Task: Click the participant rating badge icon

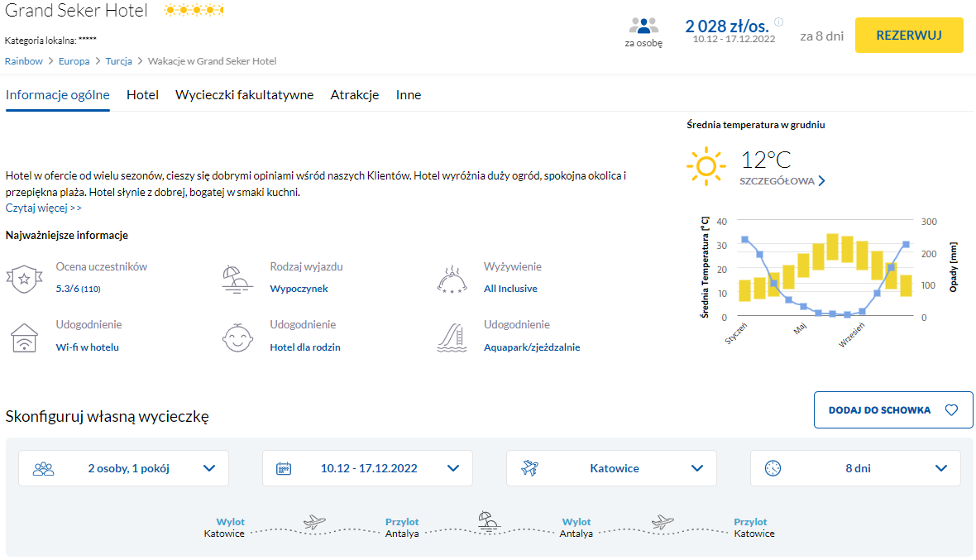Action: click(22, 279)
